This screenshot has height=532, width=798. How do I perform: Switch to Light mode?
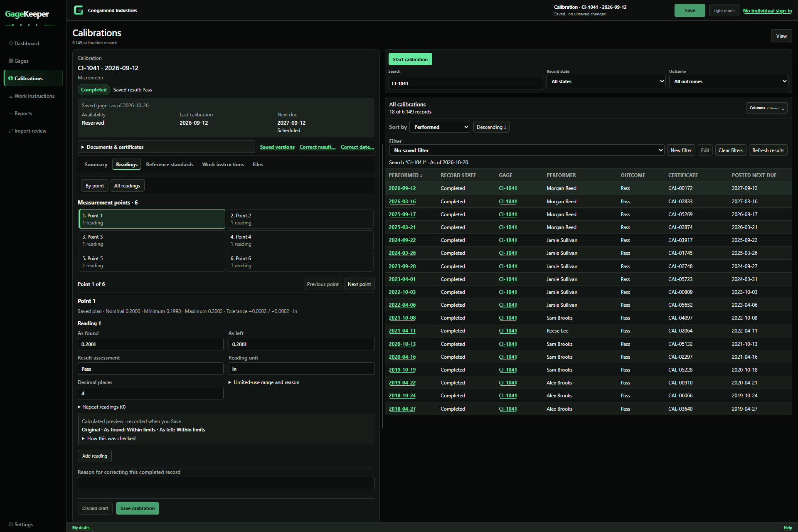[x=724, y=10]
